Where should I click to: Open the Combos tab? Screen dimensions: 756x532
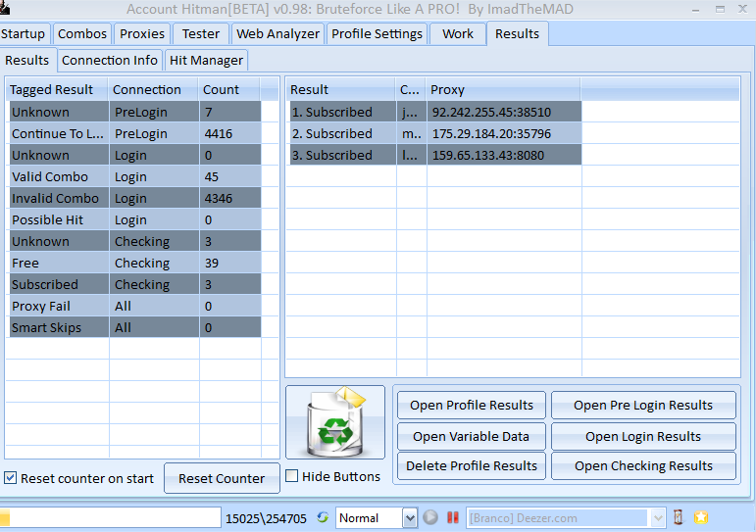pos(82,33)
